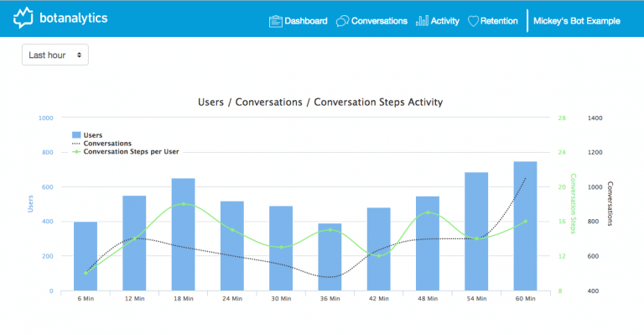Click the 60 Min users bar
Image resolution: width=644 pixels, height=335 pixels.
525,226
